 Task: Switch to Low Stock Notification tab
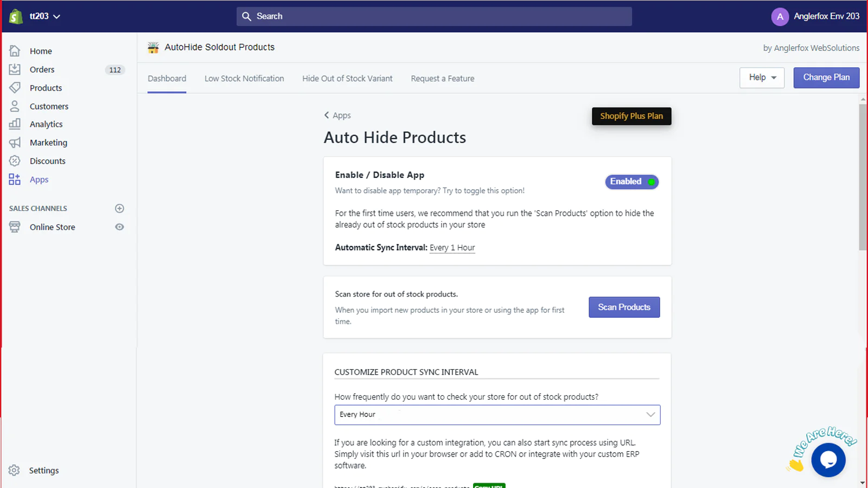tap(244, 79)
